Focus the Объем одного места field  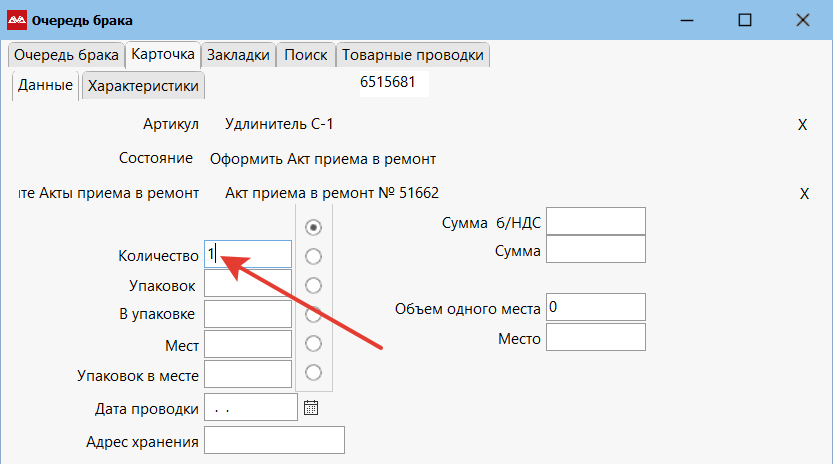click(595, 308)
